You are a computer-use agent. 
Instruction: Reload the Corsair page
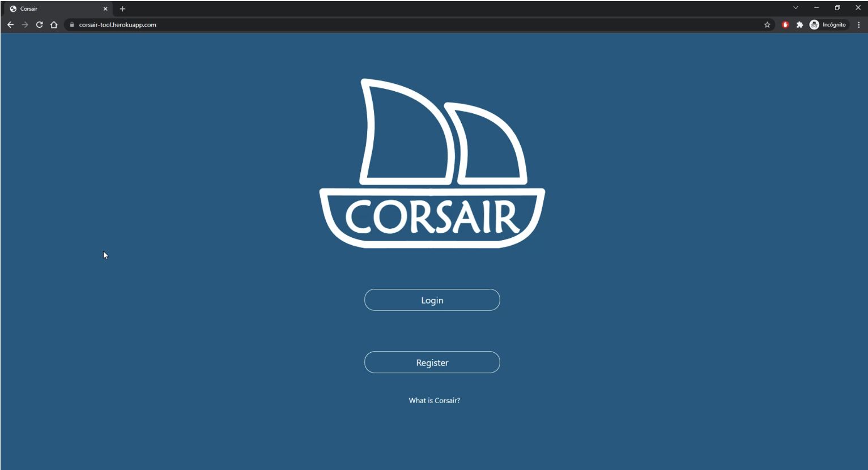tap(39, 24)
